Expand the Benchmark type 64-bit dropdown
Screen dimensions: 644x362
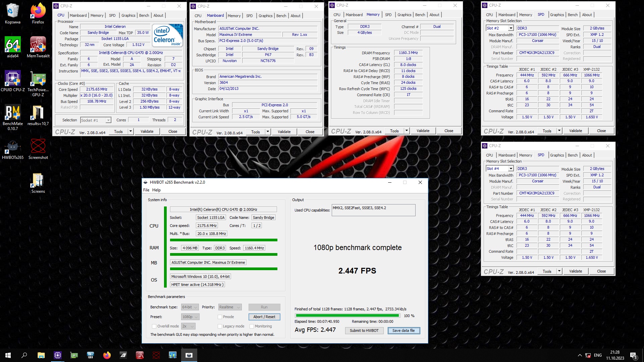pyautogui.click(x=190, y=307)
